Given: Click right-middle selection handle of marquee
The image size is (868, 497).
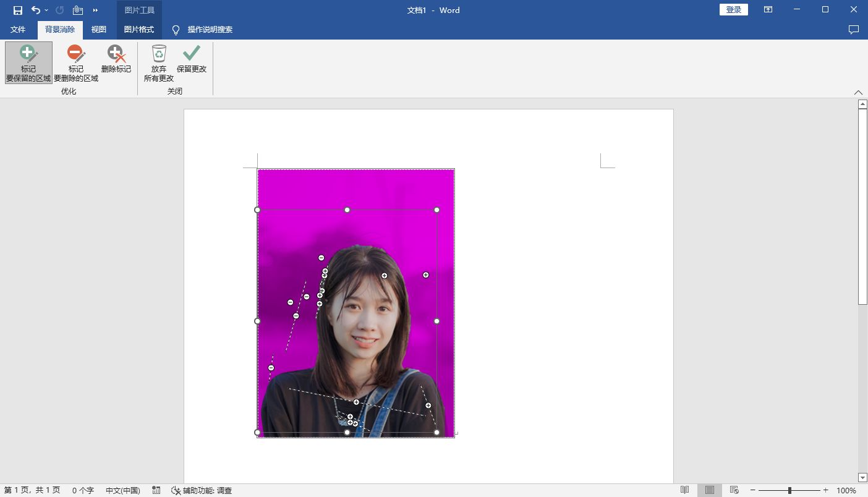Looking at the screenshot, I should (x=436, y=321).
